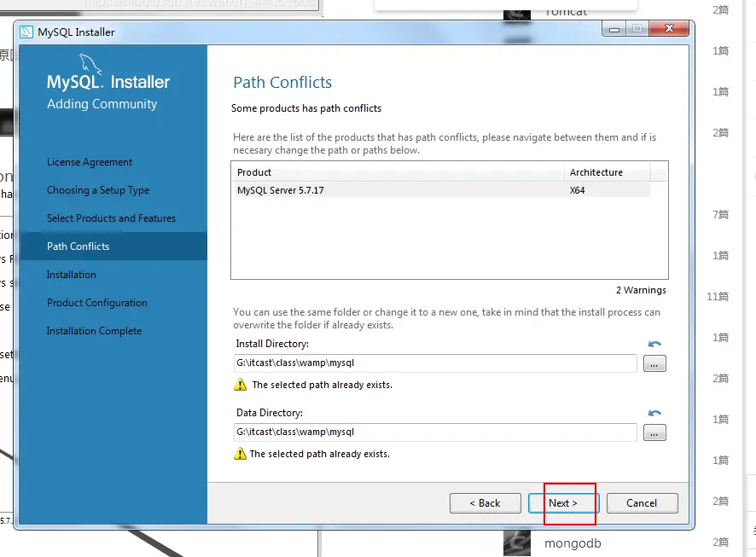This screenshot has height=557, width=756.
Task: Click the Architecture column header
Action: [x=608, y=172]
